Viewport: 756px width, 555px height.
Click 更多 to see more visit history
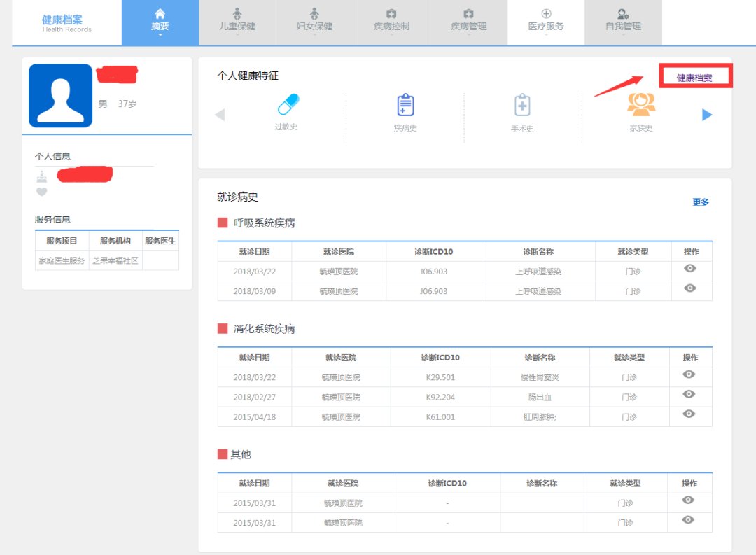coord(701,202)
